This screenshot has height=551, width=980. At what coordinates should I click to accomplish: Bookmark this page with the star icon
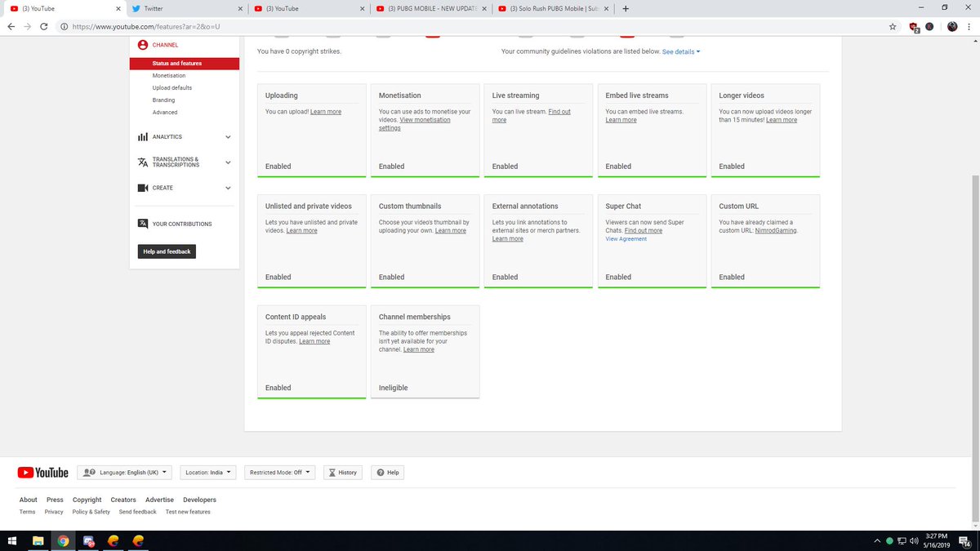(x=893, y=26)
